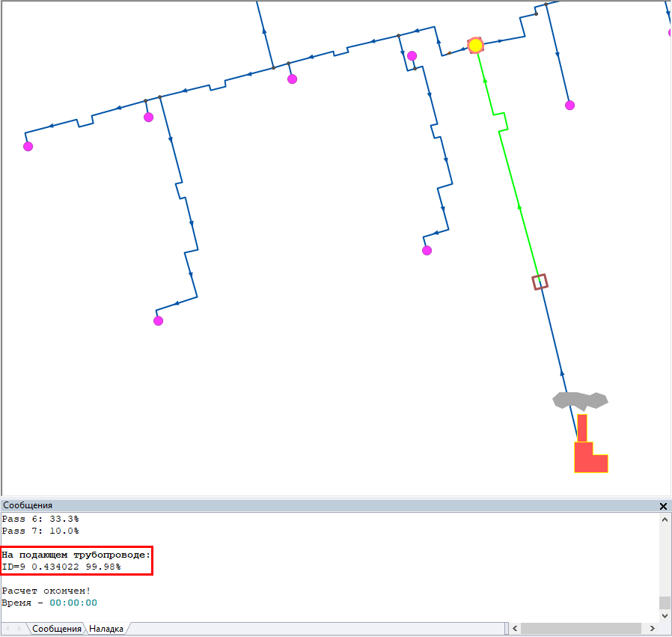Click the horizontal scrollbar thumb below messages
The image size is (672, 637).
tap(580, 629)
